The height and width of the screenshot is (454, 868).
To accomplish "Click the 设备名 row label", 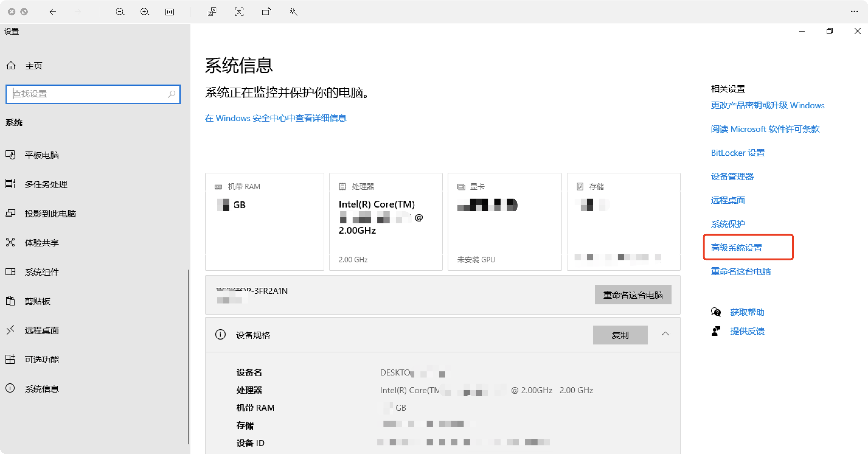I will pyautogui.click(x=249, y=373).
